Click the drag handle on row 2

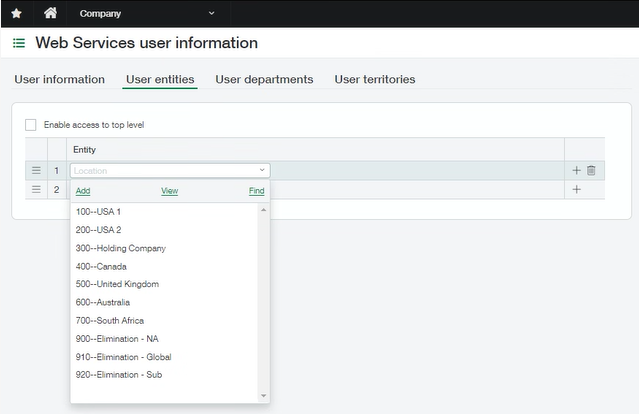tap(36, 189)
